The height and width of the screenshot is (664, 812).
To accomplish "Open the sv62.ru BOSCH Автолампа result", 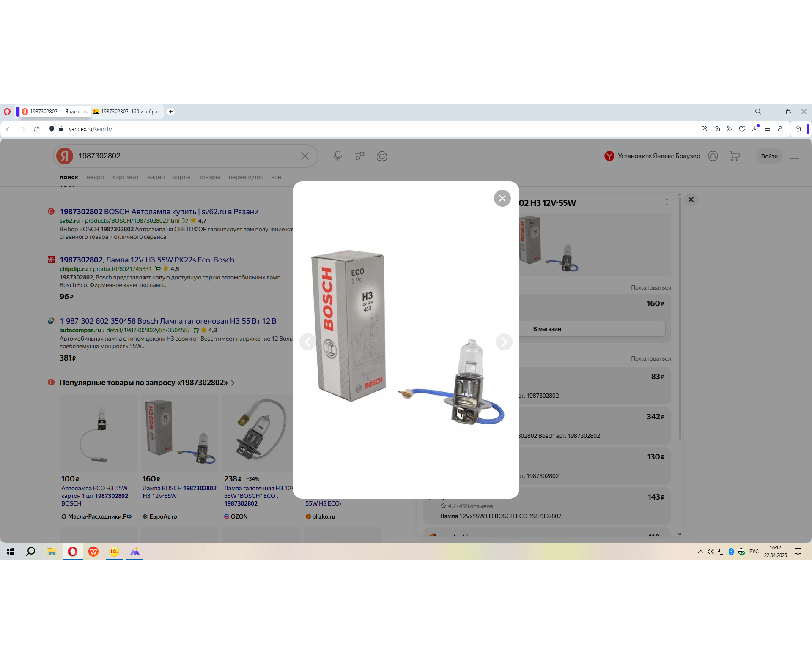I will coord(159,212).
